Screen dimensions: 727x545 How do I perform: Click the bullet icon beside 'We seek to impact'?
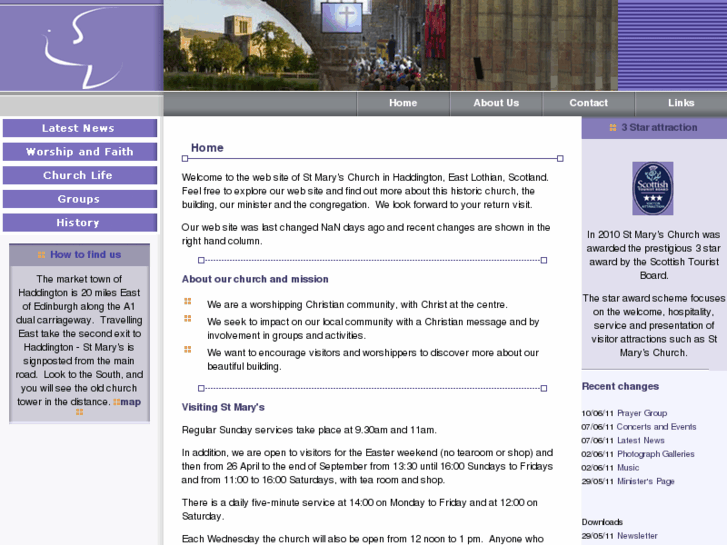click(188, 319)
